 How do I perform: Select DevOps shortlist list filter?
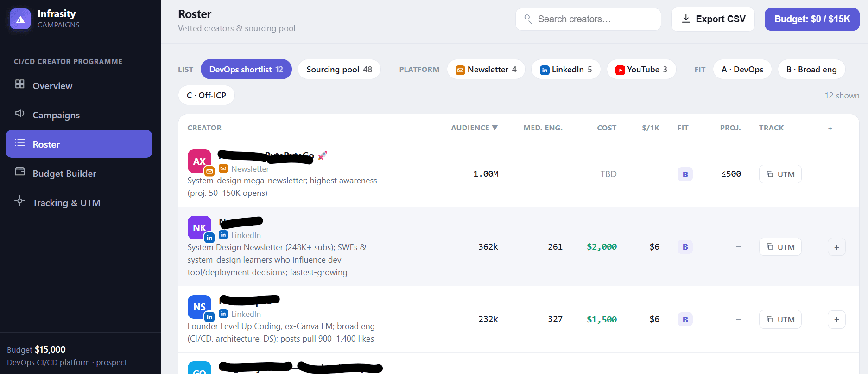[246, 69]
